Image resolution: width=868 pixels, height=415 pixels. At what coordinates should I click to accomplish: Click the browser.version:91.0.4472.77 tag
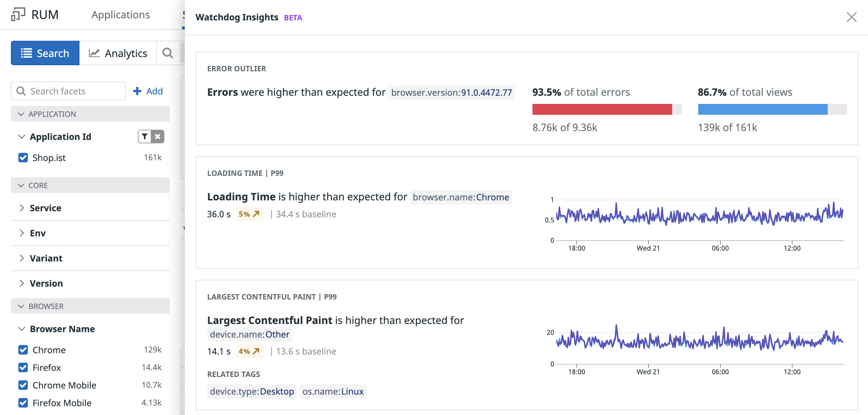pos(451,93)
